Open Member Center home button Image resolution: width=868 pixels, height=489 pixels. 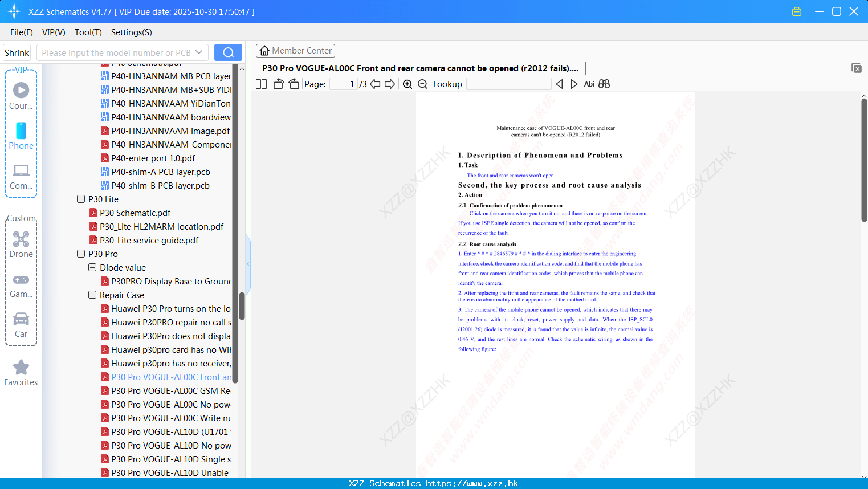pos(295,51)
